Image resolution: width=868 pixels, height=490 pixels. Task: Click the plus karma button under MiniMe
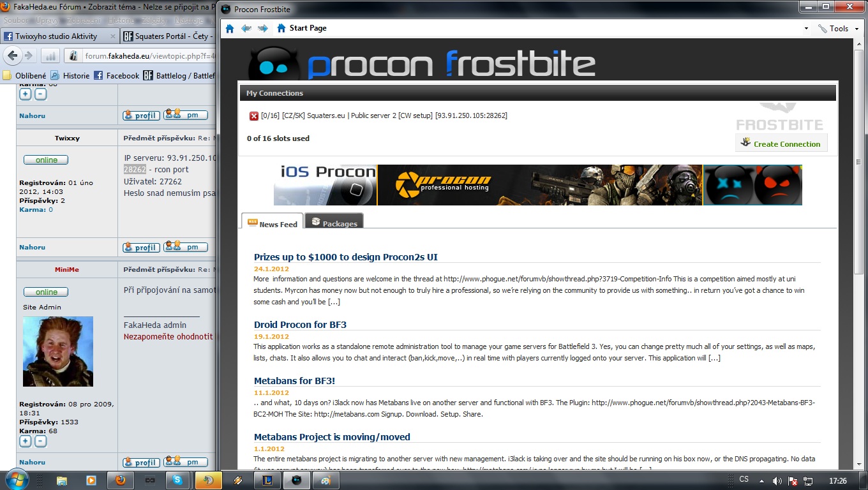[x=26, y=441]
